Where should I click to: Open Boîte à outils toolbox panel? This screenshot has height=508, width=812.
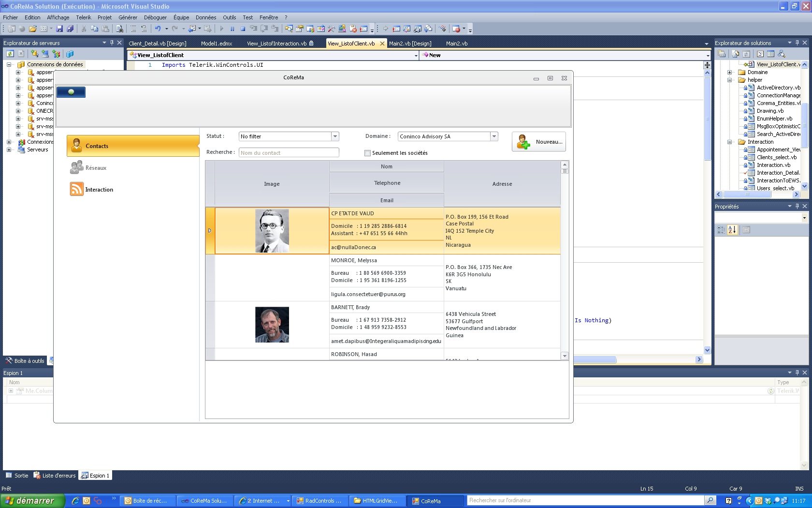tap(25, 361)
